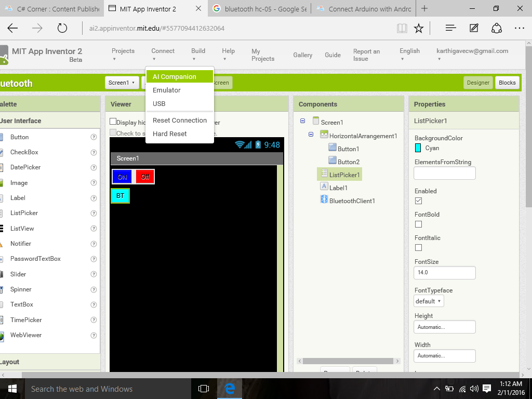This screenshot has height=399, width=532.
Task: Click the help icon next to Slider
Action: click(94, 274)
